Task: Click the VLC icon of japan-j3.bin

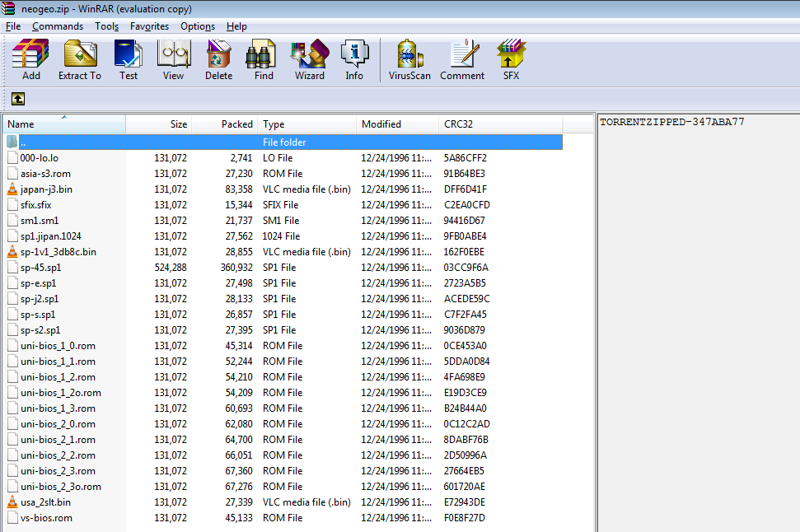Action: coord(12,189)
